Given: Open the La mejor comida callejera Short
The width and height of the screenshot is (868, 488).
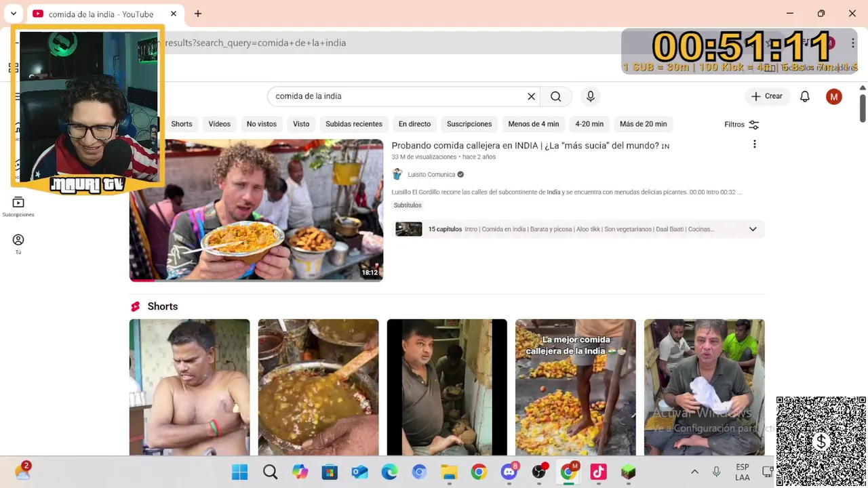Looking at the screenshot, I should 576,387.
